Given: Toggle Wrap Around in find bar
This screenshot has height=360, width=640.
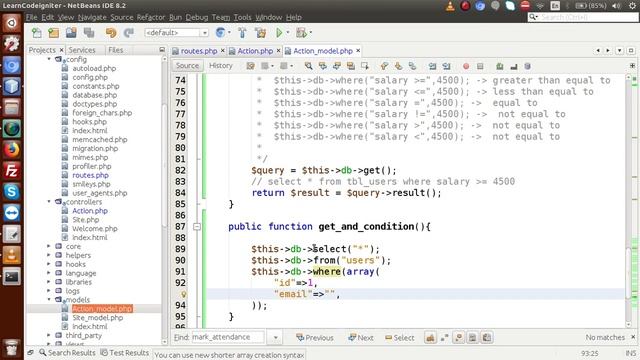Looking at the screenshot, I should point(487,338).
